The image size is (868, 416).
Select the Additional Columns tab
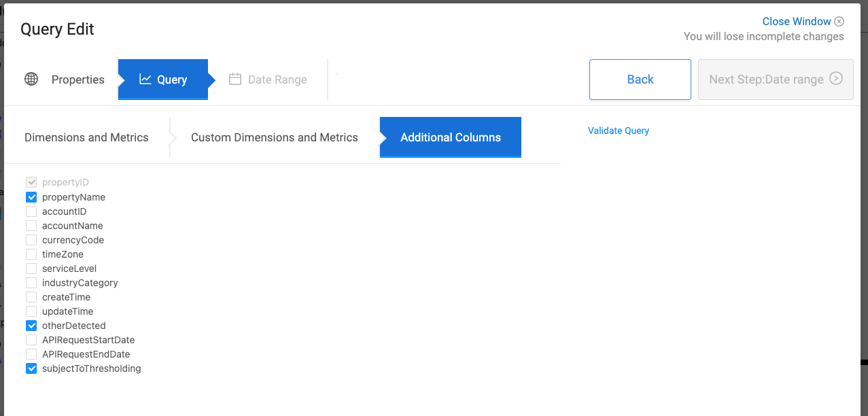(451, 137)
